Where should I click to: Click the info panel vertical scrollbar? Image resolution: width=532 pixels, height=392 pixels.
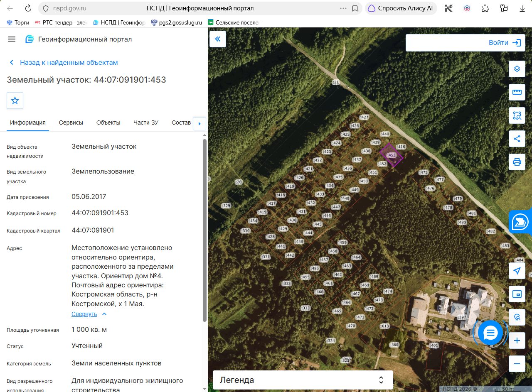204,230
